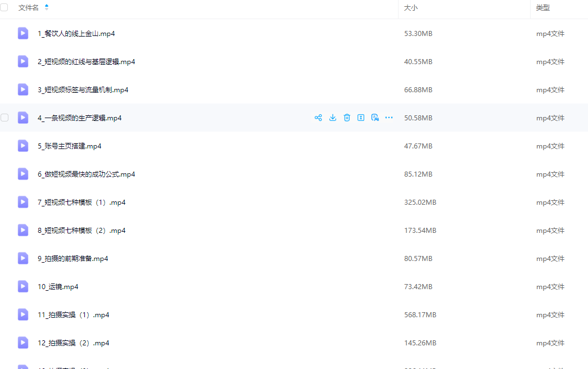Sort by the 大小 column header
The image size is (588, 369).
(x=411, y=8)
